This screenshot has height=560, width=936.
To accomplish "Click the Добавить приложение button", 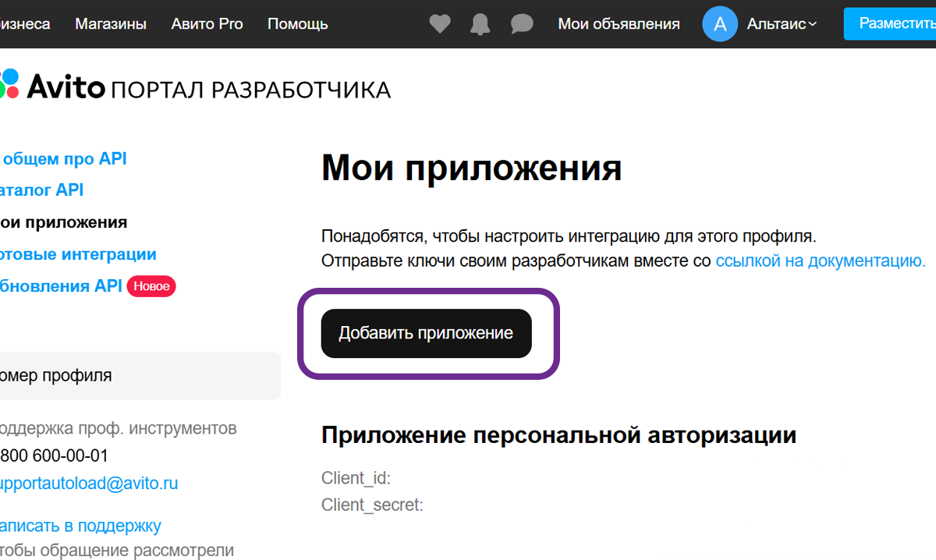I will (426, 334).
